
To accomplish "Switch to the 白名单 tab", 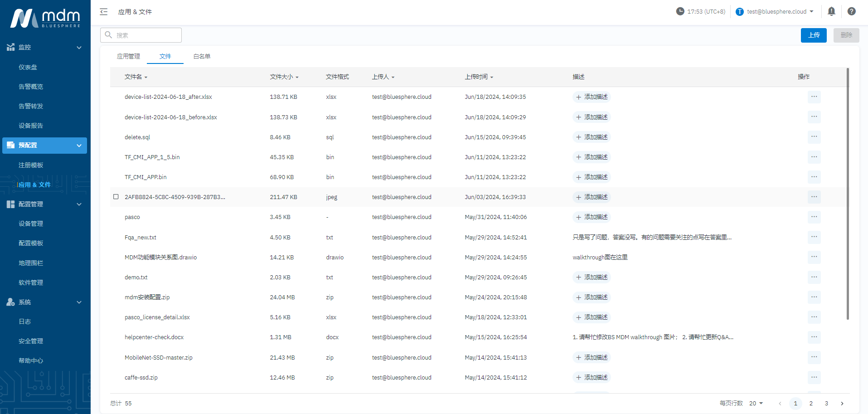I will click(x=202, y=56).
